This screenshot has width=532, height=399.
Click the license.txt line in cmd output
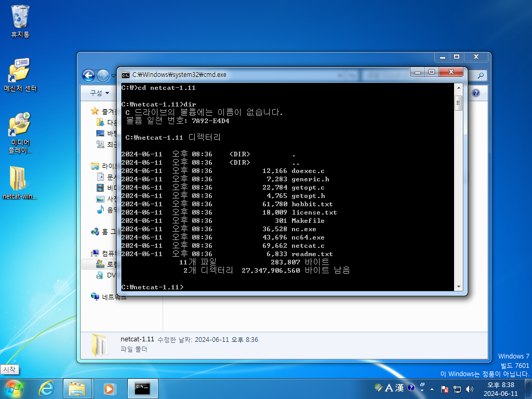[x=229, y=212]
